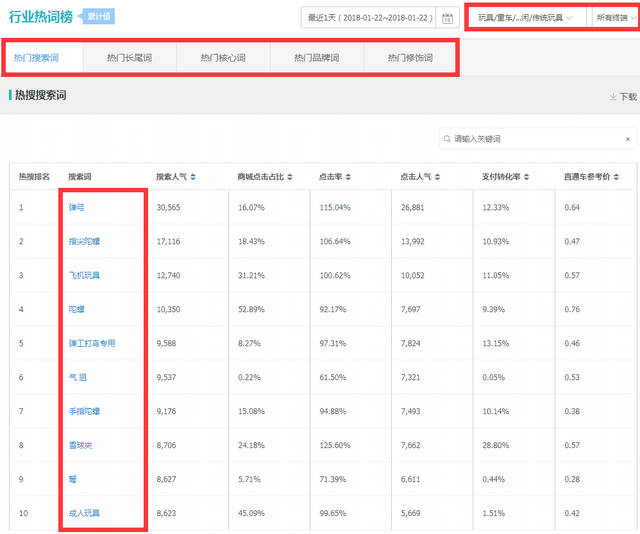
Task: Open the 指尖陀螺 search term link
Action: (84, 241)
